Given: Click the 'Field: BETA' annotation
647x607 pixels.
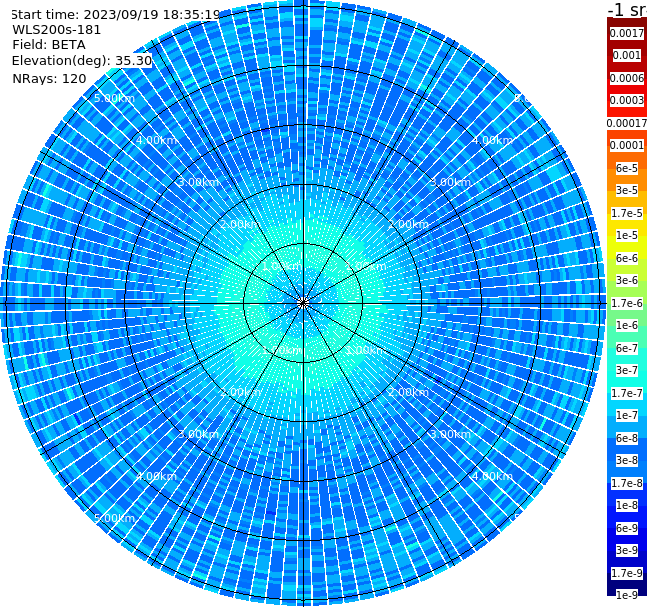Looking at the screenshot, I should pos(49,45).
